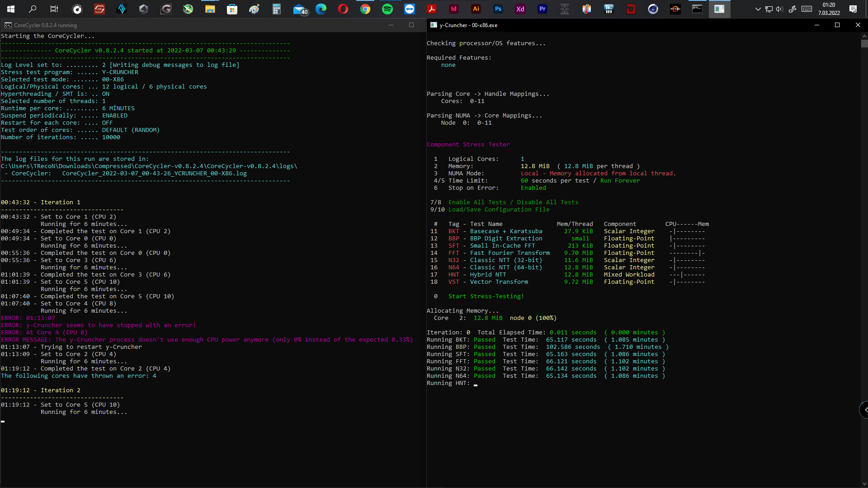Click the 'Iteration 2' line in CoreCycler
Screen dimensions: 868x488
(41, 390)
